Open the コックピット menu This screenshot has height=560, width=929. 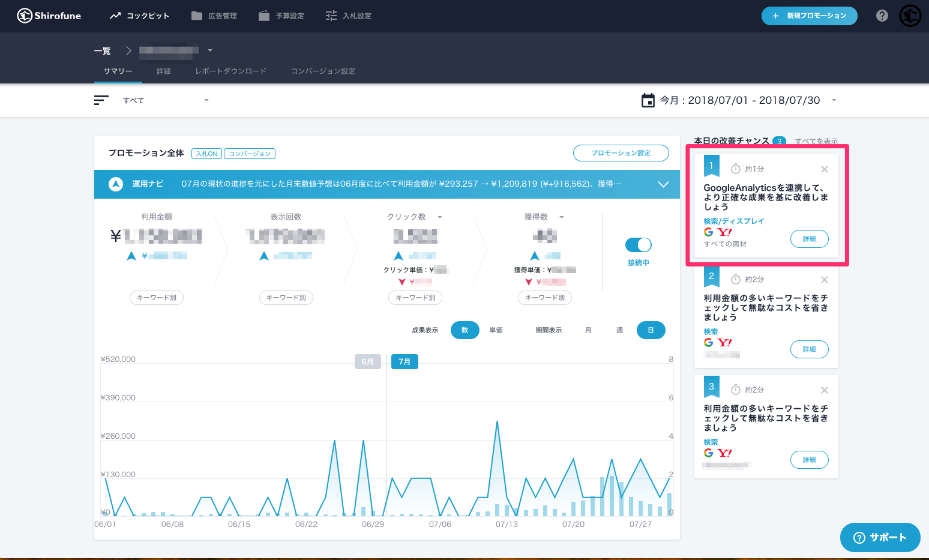click(139, 16)
